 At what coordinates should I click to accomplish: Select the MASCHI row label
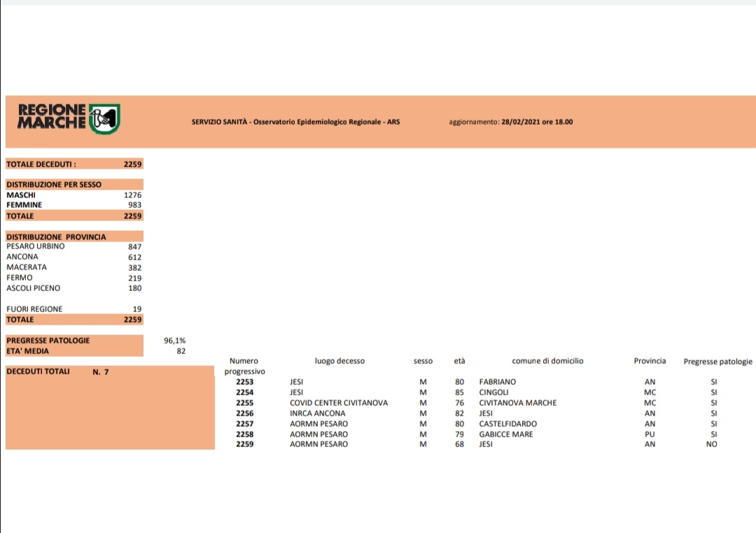coord(21,195)
